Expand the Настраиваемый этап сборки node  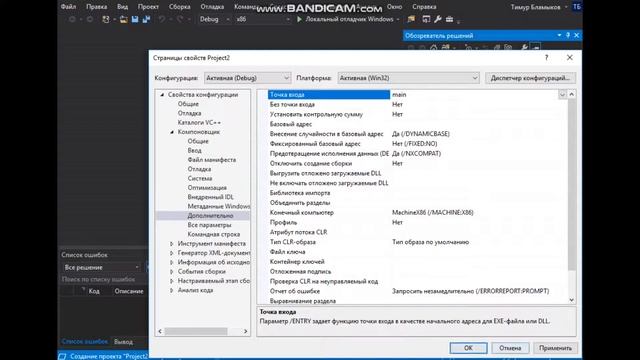[x=172, y=281]
